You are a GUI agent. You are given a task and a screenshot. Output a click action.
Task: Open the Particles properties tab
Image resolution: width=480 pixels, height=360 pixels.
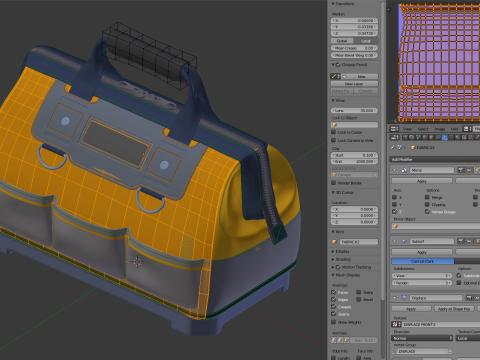click(471, 137)
